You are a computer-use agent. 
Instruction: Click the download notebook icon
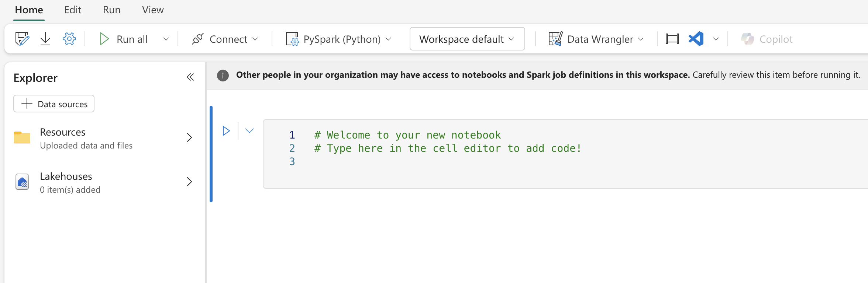tap(45, 39)
